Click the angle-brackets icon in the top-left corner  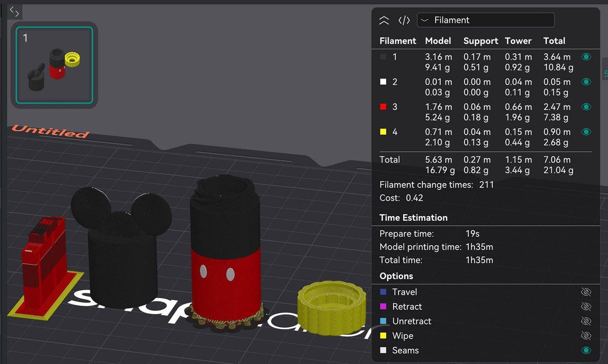point(15,12)
